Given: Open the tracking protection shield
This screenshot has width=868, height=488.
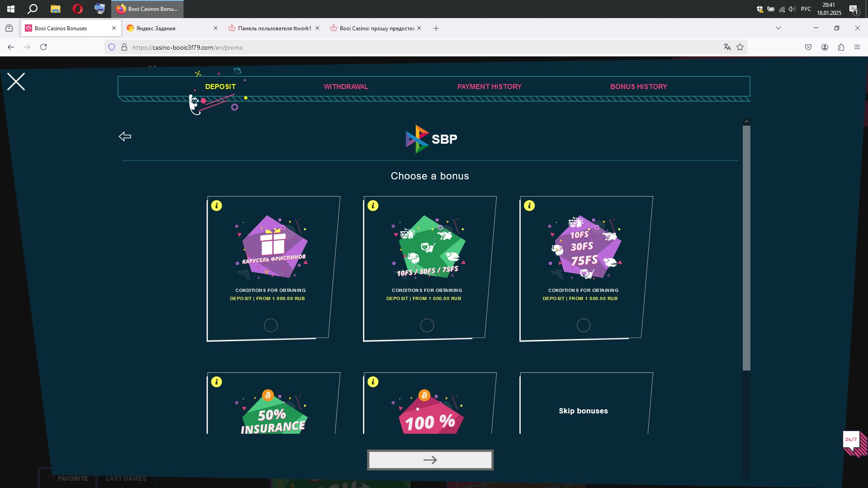Looking at the screenshot, I should pos(112,47).
